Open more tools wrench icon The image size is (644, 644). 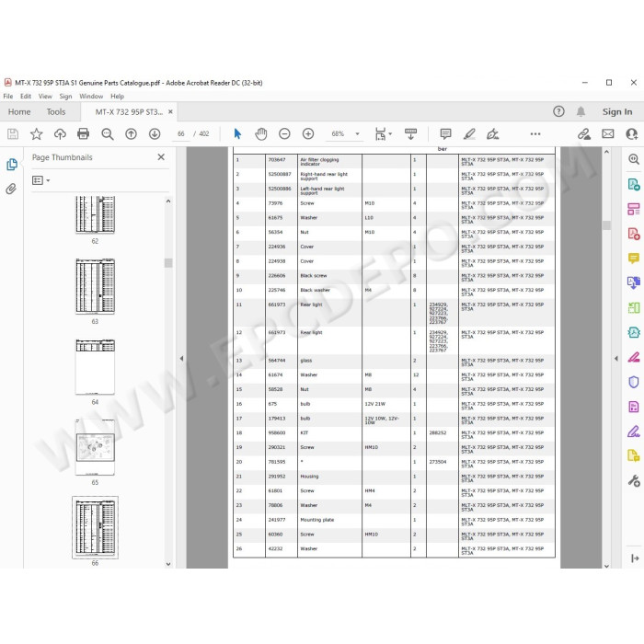tap(633, 480)
